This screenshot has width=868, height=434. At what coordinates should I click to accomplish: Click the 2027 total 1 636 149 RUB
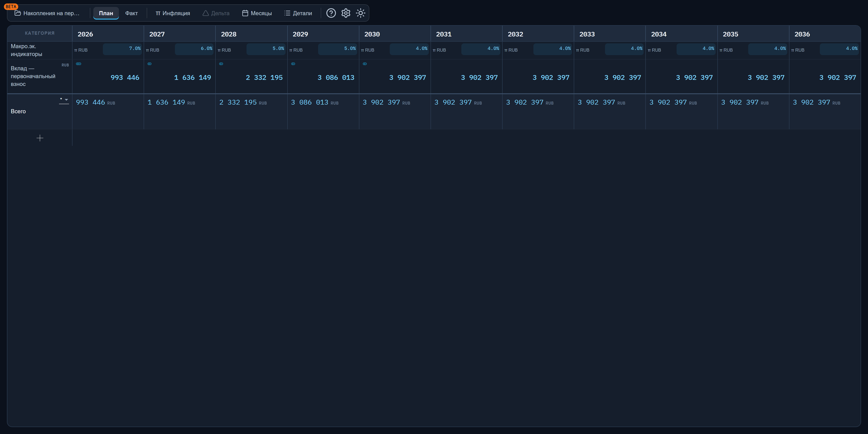[x=171, y=102]
